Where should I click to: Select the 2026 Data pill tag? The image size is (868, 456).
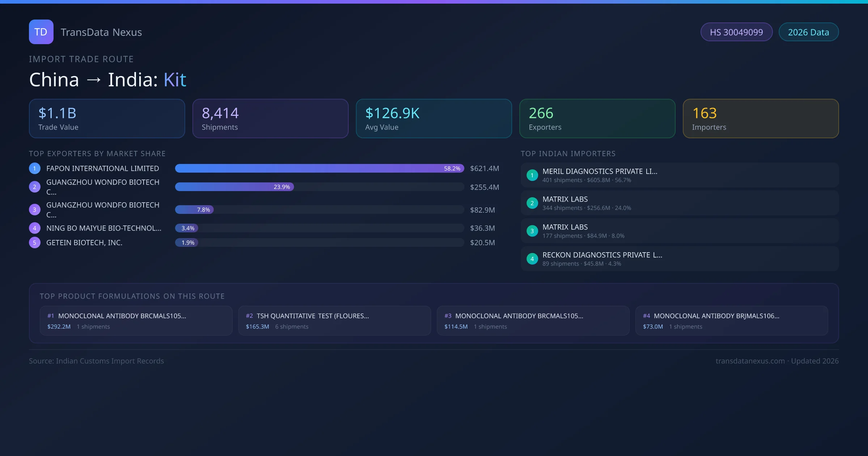point(808,32)
